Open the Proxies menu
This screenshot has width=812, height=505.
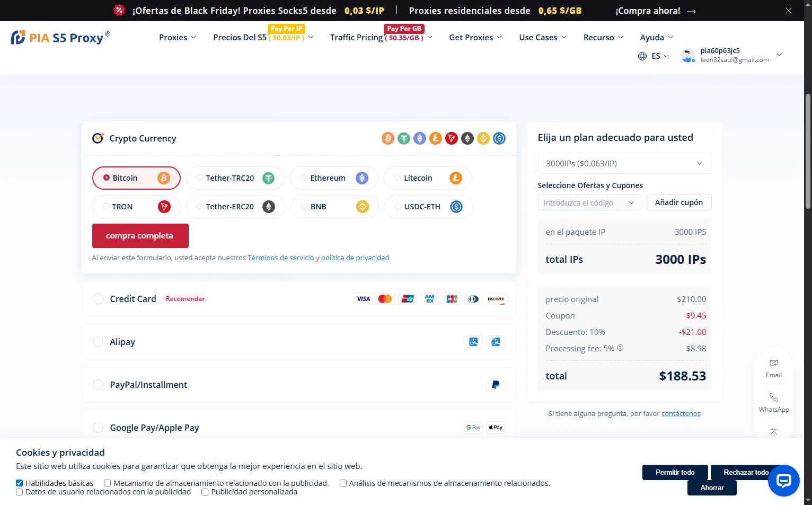178,37
